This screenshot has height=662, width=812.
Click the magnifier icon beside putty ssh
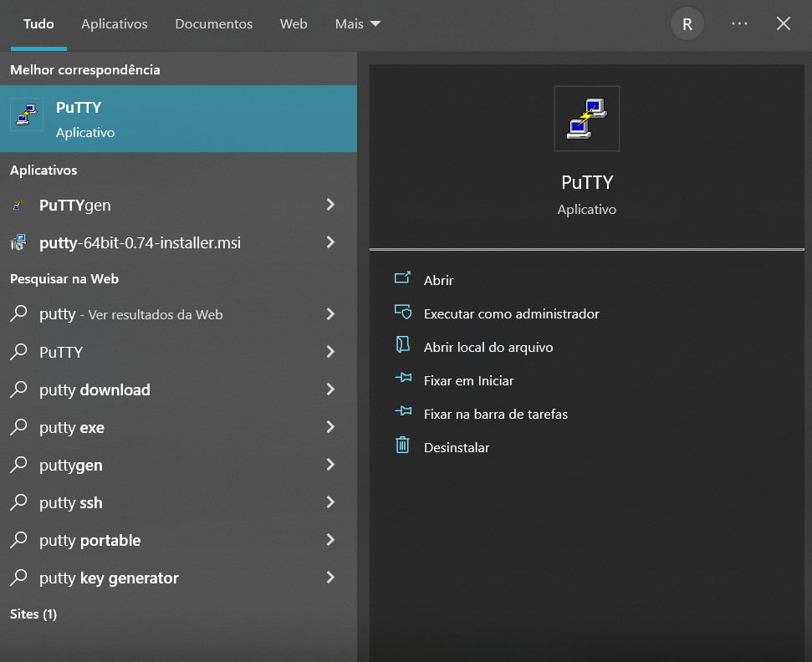coord(19,502)
